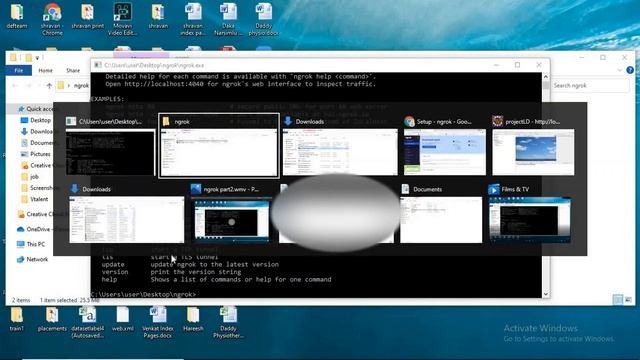Switch to the ngrok command prompt thumbnail

[110, 146]
